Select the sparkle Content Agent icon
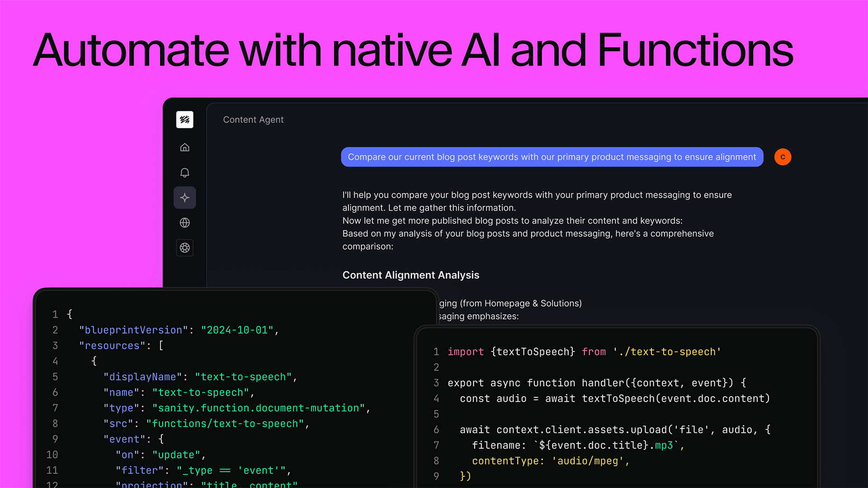This screenshot has width=868, height=488. tap(184, 197)
